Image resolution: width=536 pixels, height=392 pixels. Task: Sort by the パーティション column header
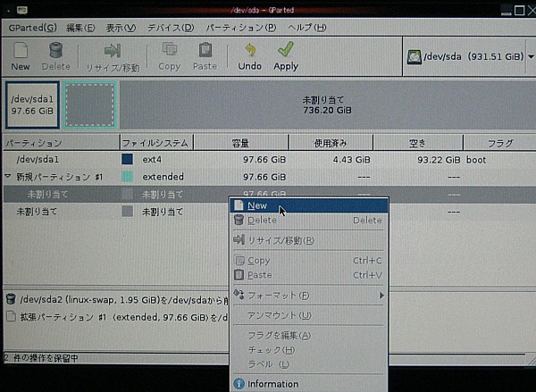point(62,143)
